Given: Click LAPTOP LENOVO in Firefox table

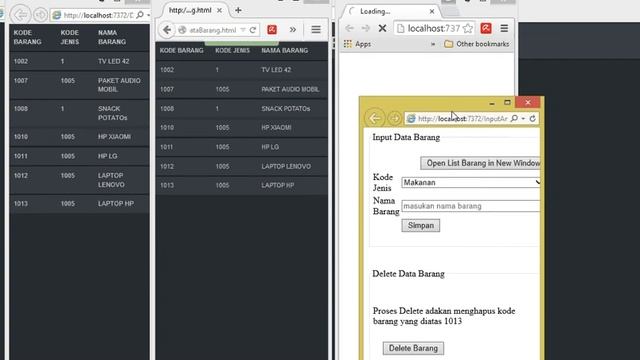Looking at the screenshot, I should [286, 166].
